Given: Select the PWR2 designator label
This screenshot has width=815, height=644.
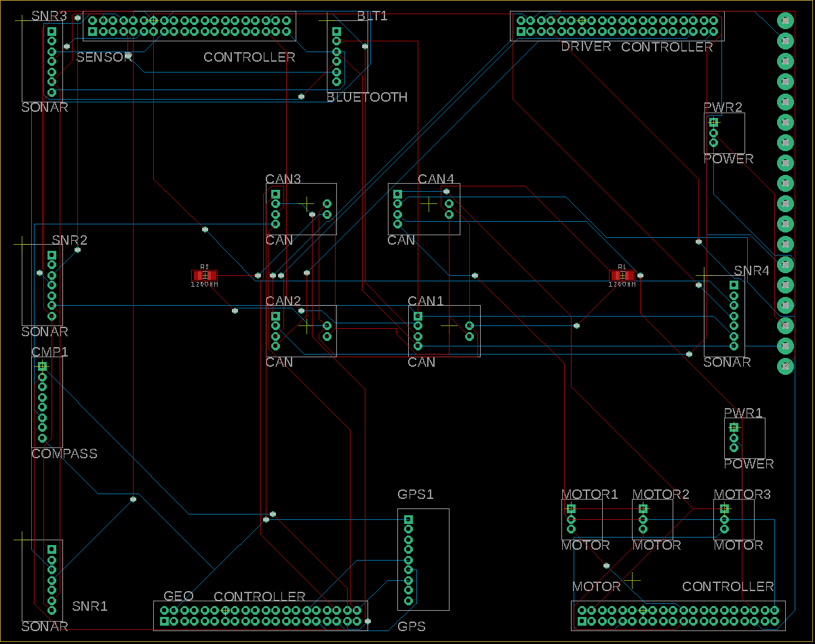Looking at the screenshot, I should [723, 107].
